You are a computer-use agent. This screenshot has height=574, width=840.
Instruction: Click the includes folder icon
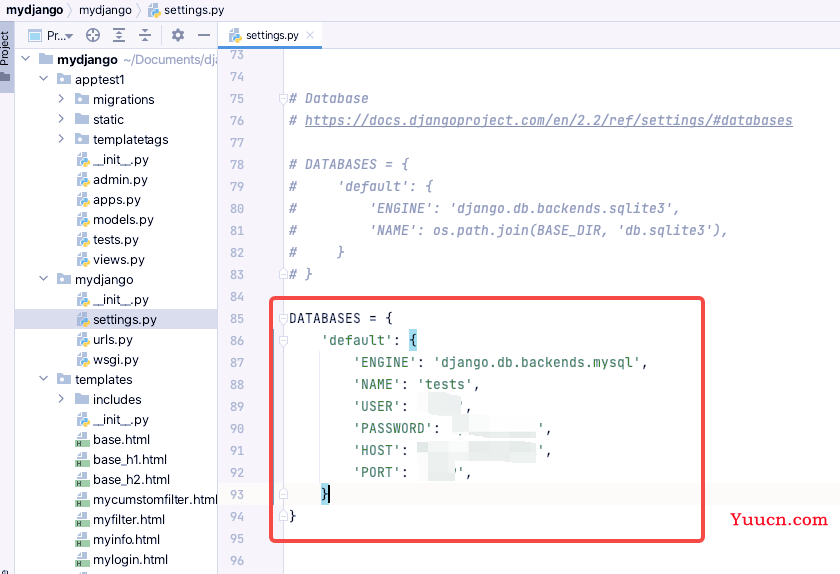(x=82, y=399)
